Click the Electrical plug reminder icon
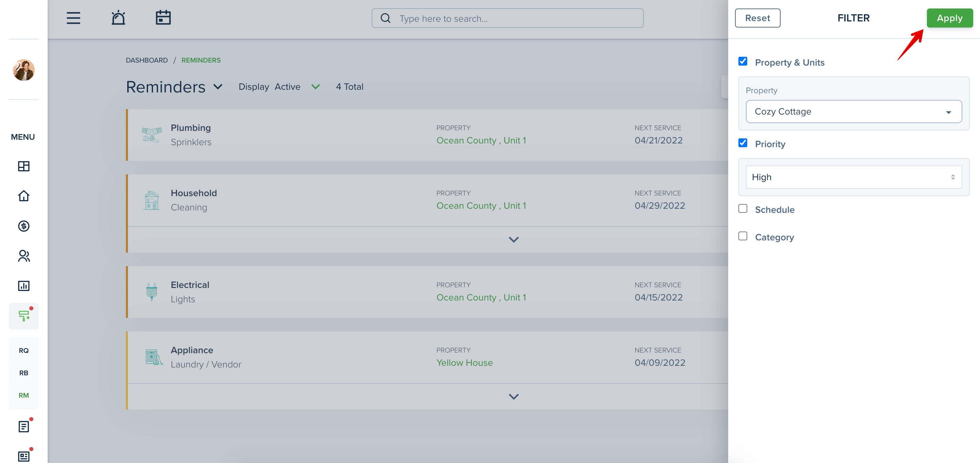This screenshot has height=463, width=980. pyautogui.click(x=151, y=292)
